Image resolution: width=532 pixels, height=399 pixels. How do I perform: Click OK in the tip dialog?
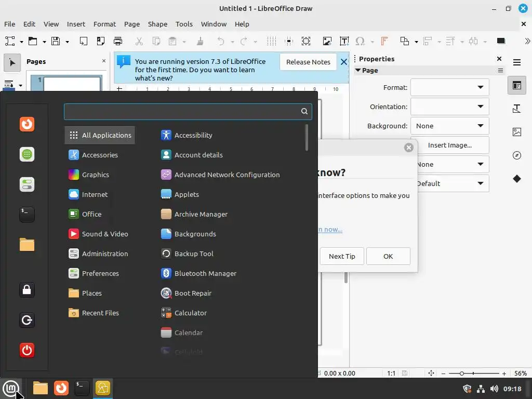388,256
